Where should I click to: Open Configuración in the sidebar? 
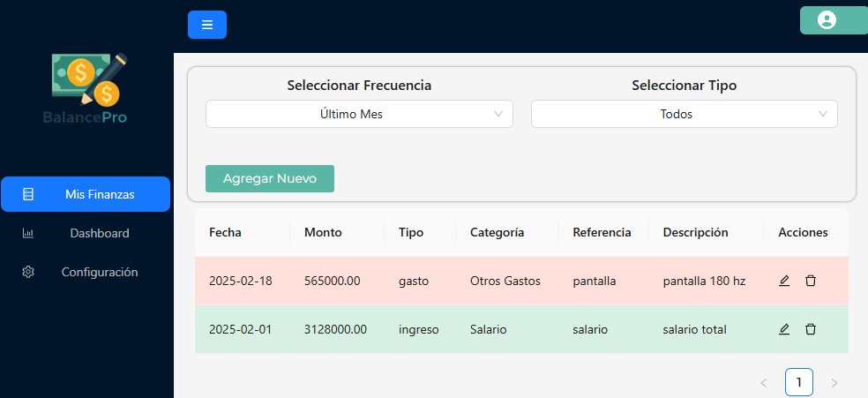click(x=86, y=273)
